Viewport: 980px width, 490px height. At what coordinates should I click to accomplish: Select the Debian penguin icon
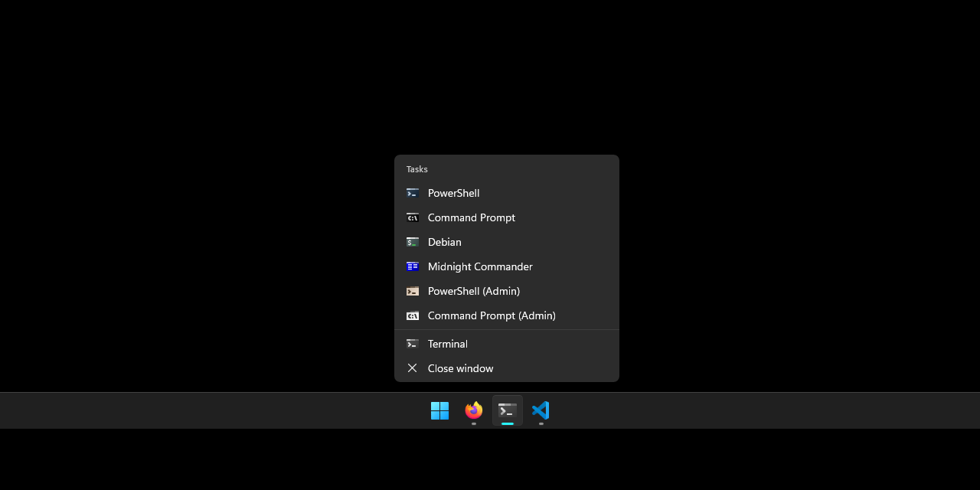coord(413,242)
